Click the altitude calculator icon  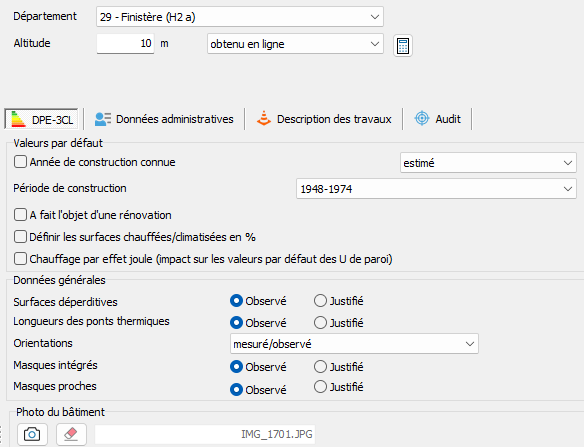click(403, 45)
